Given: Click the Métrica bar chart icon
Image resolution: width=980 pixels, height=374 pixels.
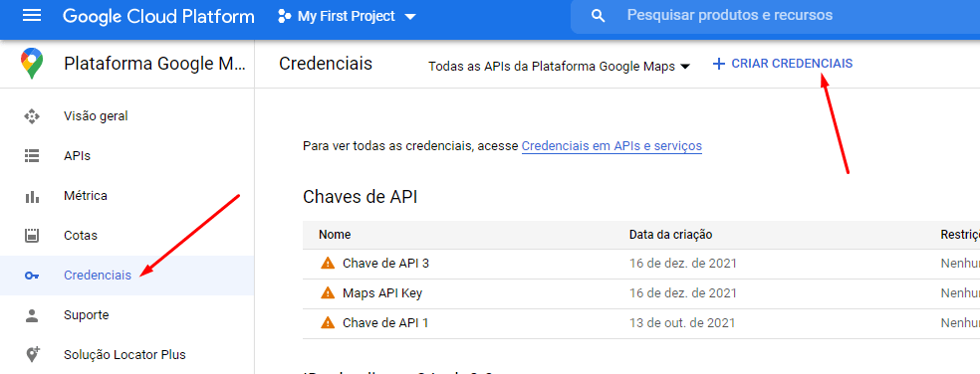Looking at the screenshot, I should click(32, 196).
